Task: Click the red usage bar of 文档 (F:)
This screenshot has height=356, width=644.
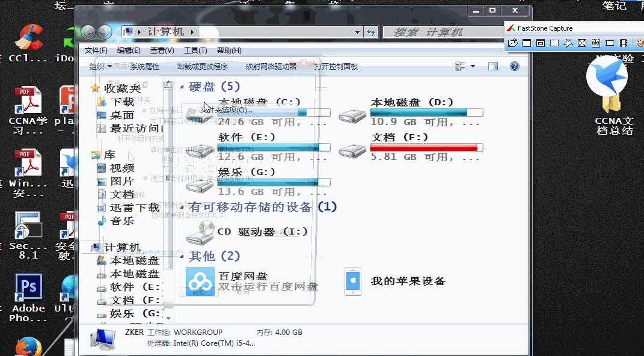Action: 426,147
